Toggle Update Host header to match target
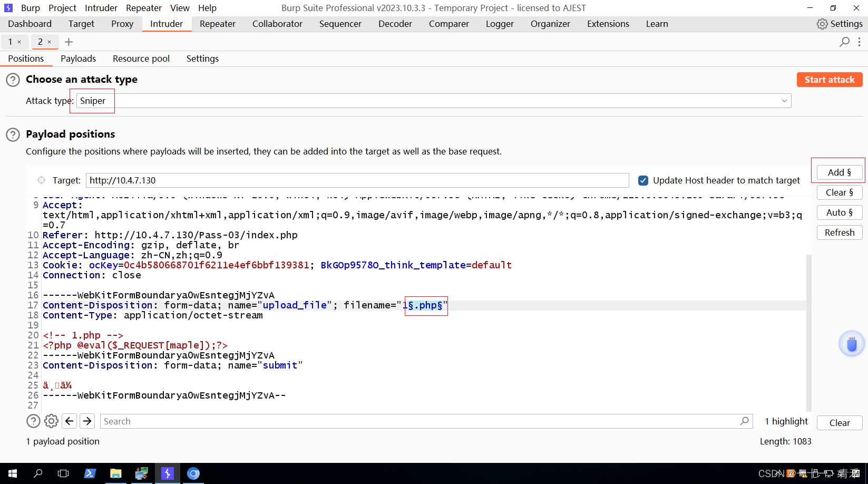This screenshot has height=484, width=868. point(643,180)
